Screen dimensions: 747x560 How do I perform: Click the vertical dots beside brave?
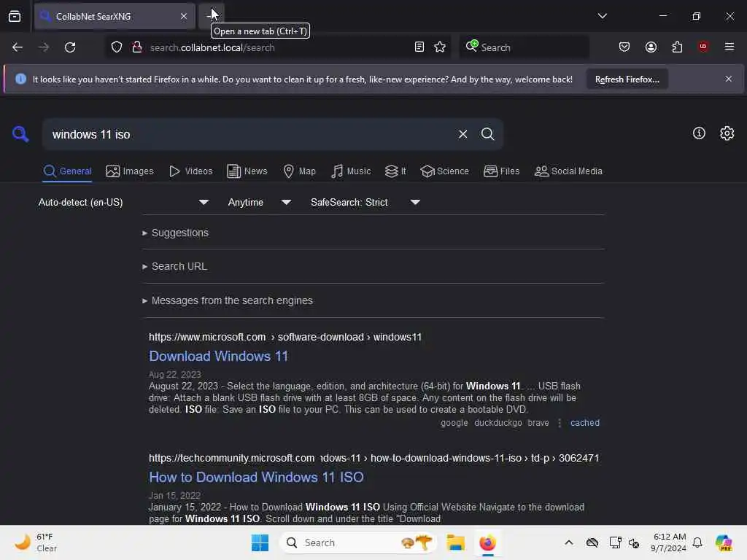point(560,422)
